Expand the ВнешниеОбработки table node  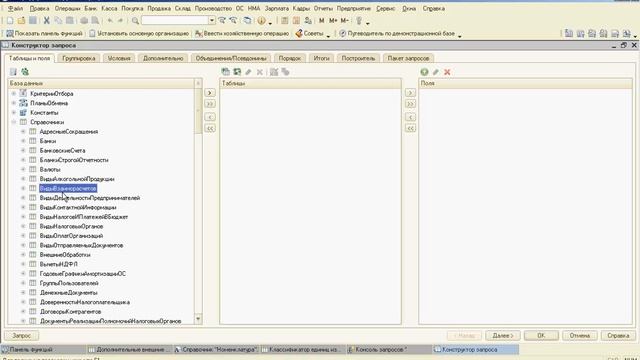23,255
